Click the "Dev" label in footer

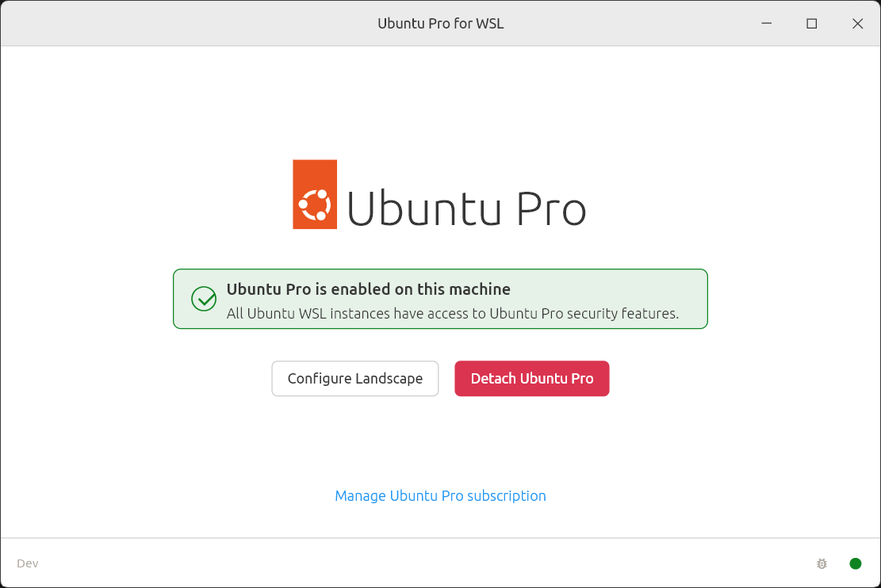28,563
